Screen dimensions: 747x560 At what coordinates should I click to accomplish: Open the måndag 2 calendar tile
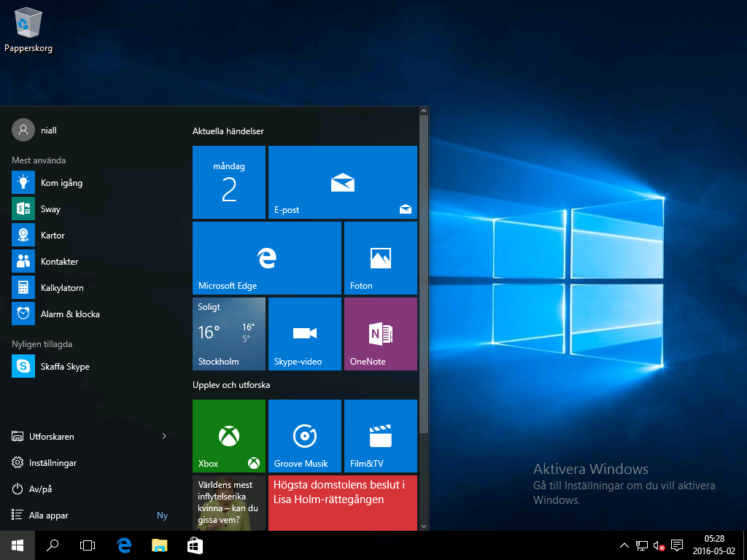tap(228, 182)
